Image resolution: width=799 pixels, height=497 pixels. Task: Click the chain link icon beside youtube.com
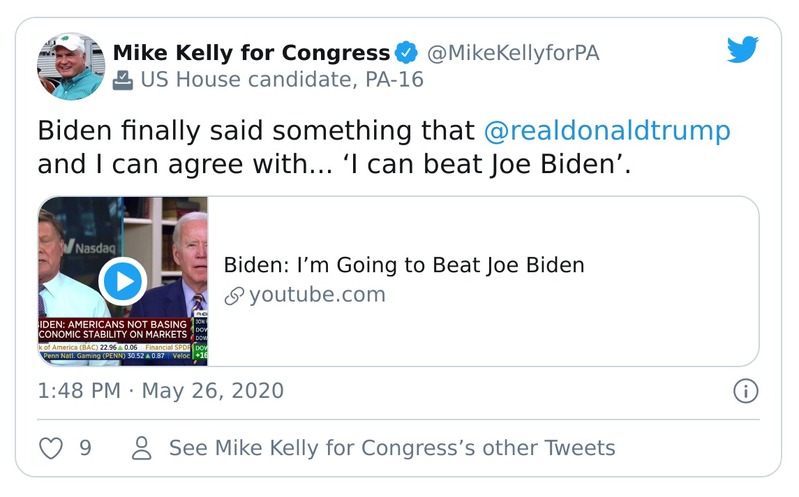[234, 295]
